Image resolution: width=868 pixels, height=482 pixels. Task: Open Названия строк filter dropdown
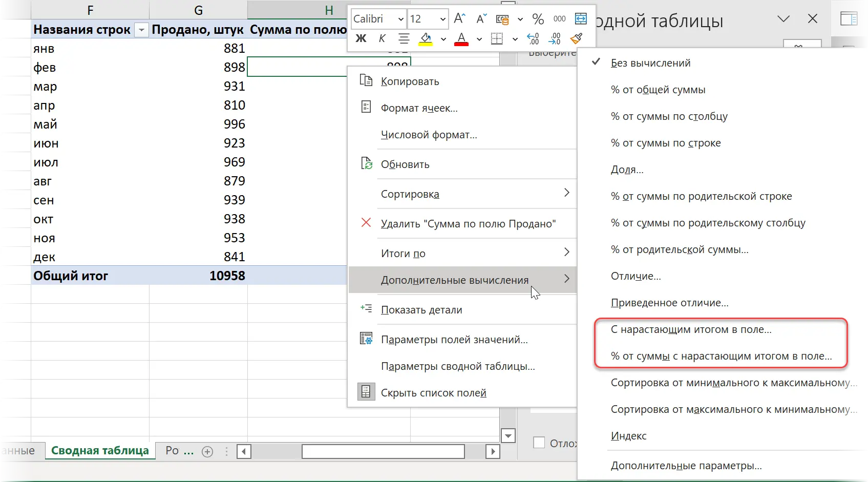click(x=141, y=30)
